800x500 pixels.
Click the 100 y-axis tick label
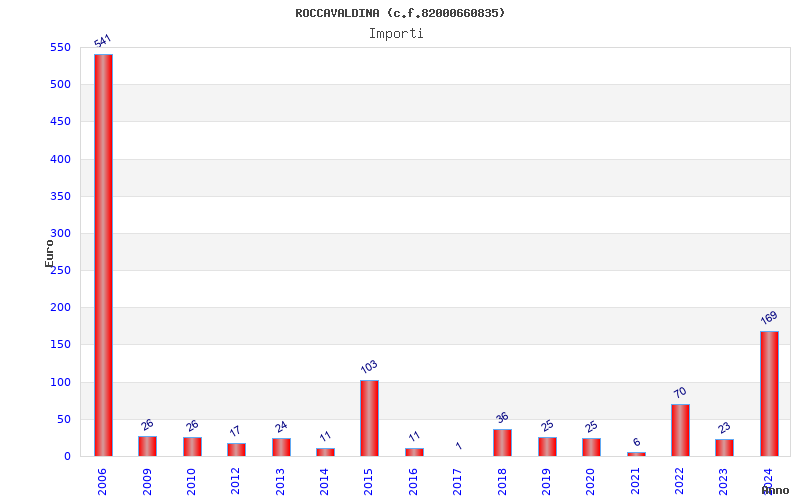(x=60, y=382)
